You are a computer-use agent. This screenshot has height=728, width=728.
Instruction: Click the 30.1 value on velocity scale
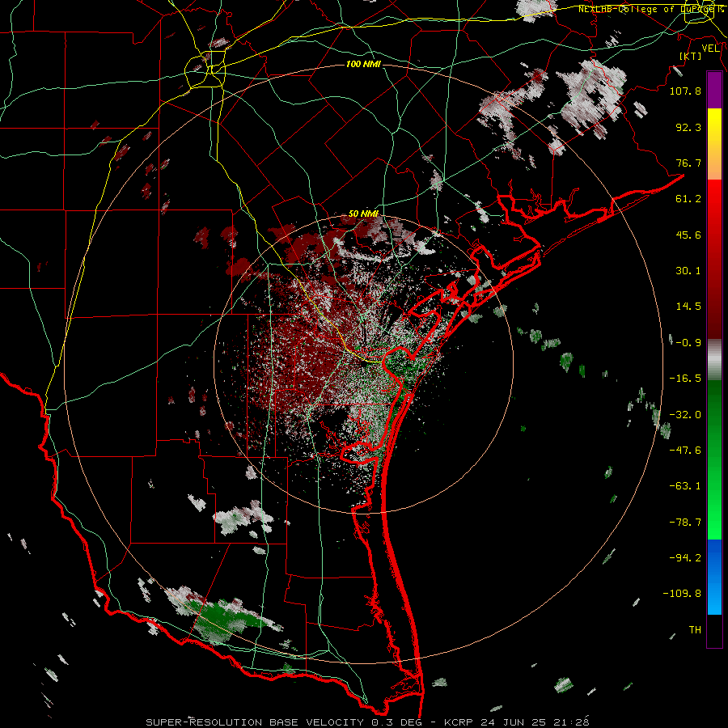688,271
